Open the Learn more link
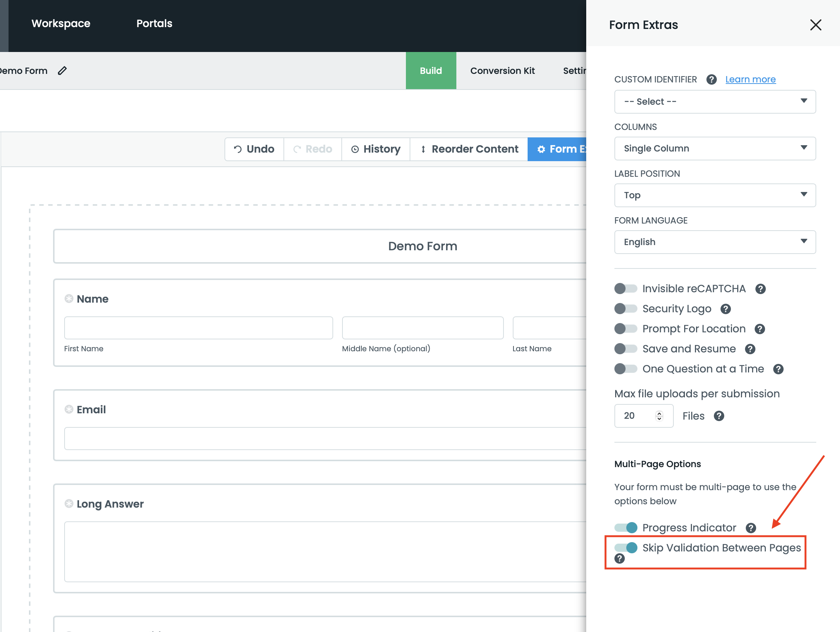The height and width of the screenshot is (632, 840). click(750, 79)
